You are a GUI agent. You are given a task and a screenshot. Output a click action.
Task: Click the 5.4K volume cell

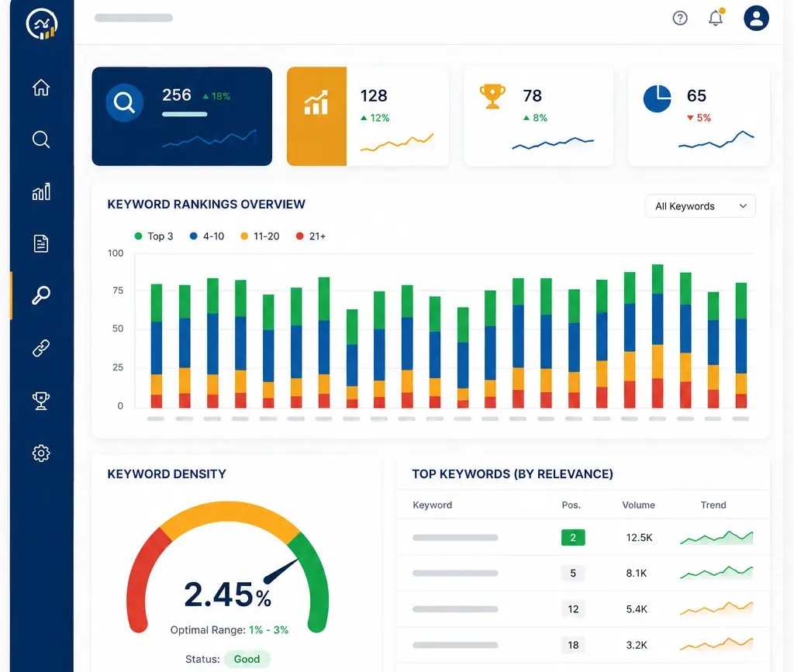(637, 609)
